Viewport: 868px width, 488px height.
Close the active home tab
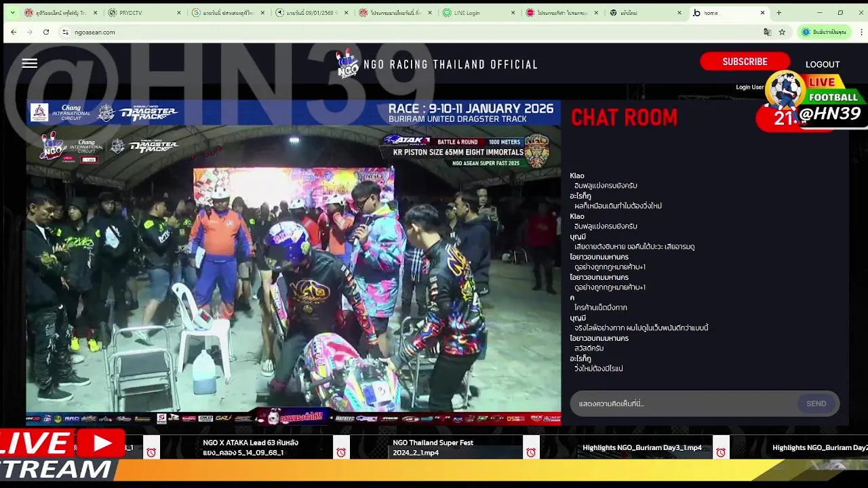(763, 13)
